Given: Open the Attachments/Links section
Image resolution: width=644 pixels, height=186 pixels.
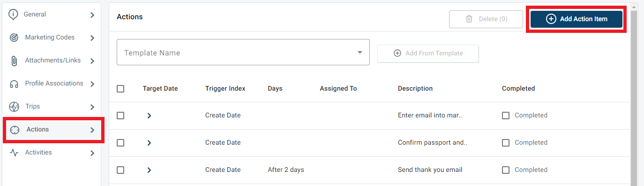Looking at the screenshot, I should 52,61.
